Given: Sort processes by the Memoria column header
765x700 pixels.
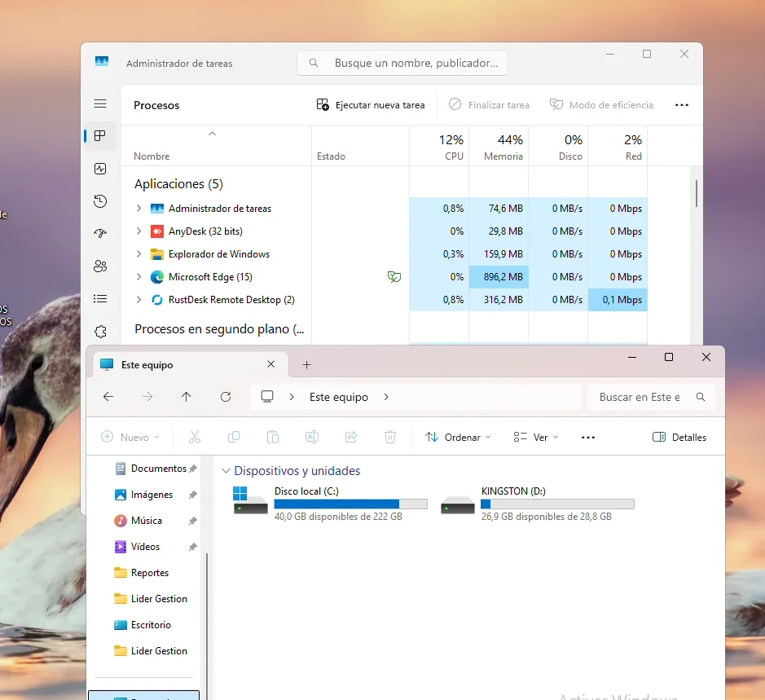Looking at the screenshot, I should point(499,147).
